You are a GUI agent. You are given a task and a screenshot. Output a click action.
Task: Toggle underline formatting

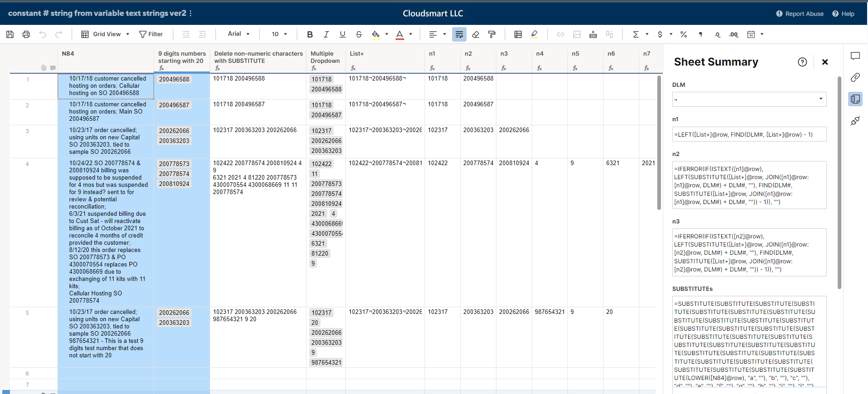(x=342, y=34)
